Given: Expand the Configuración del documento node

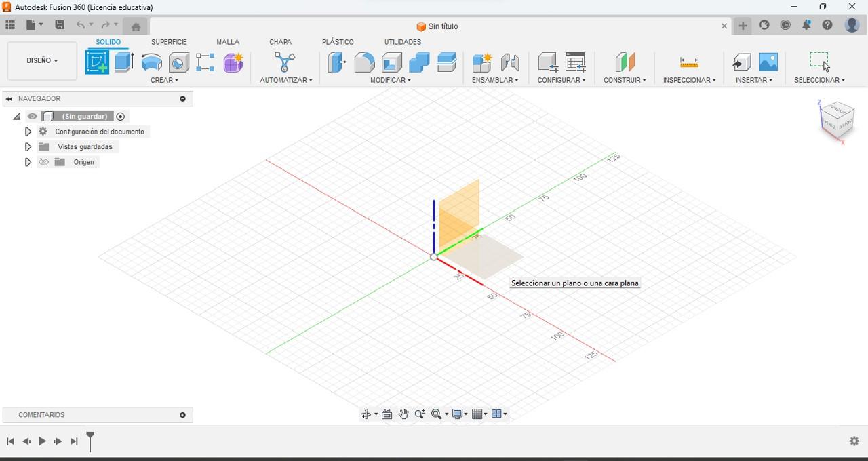Looking at the screenshot, I should pyautogui.click(x=28, y=132).
